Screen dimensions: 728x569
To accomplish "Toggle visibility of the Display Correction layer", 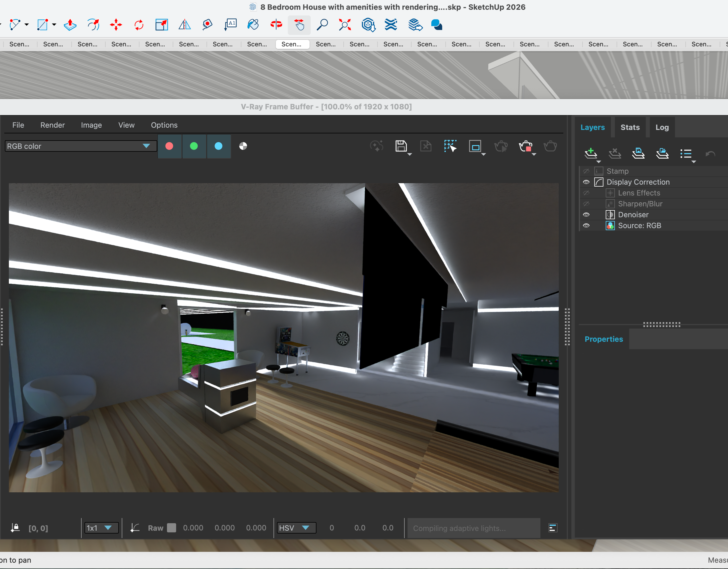I will (586, 182).
